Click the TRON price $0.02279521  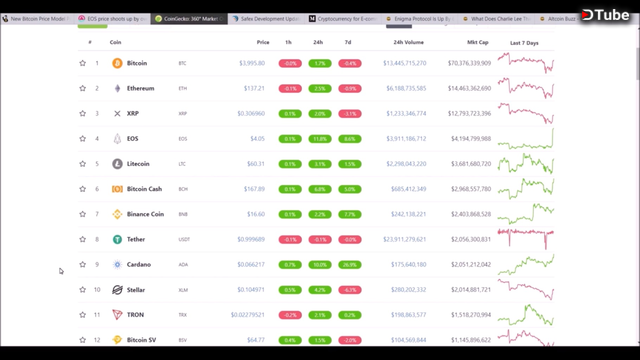248,315
